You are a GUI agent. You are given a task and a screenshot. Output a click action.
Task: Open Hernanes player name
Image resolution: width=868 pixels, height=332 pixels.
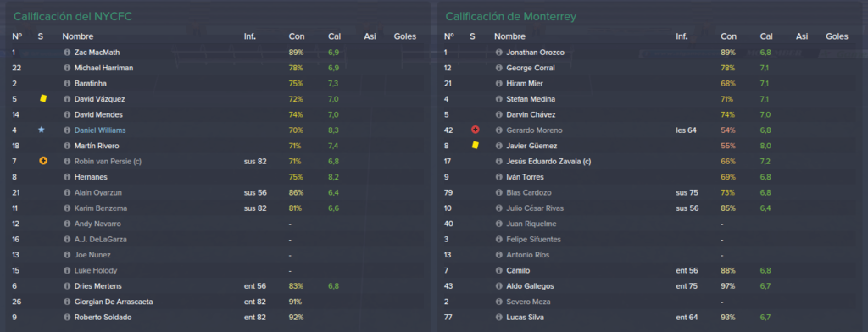(x=91, y=177)
